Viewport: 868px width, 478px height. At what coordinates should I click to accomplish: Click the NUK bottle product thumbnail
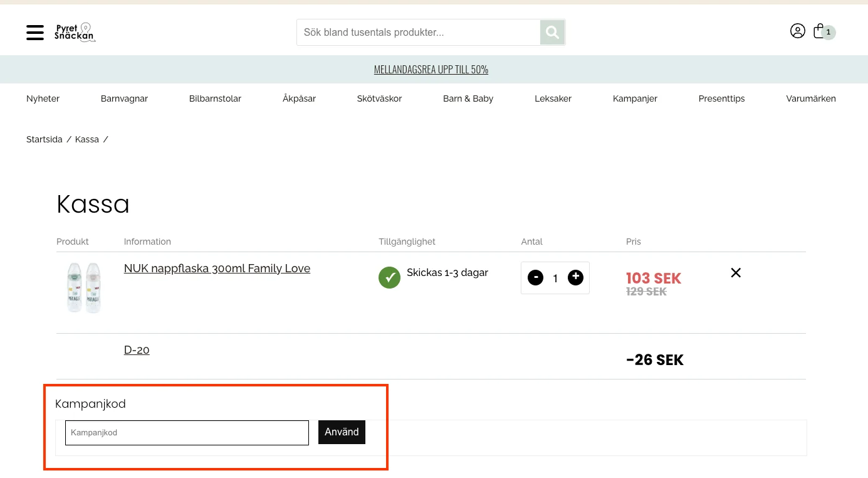84,287
